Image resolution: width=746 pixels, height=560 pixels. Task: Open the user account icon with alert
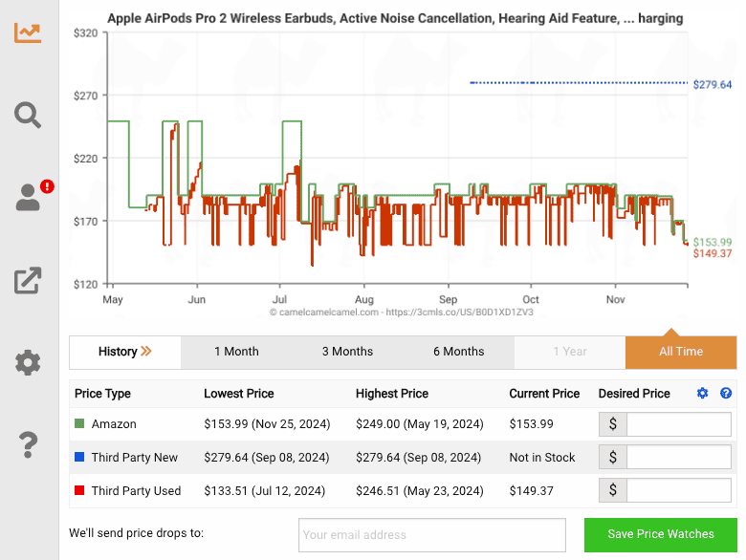pyautogui.click(x=29, y=198)
